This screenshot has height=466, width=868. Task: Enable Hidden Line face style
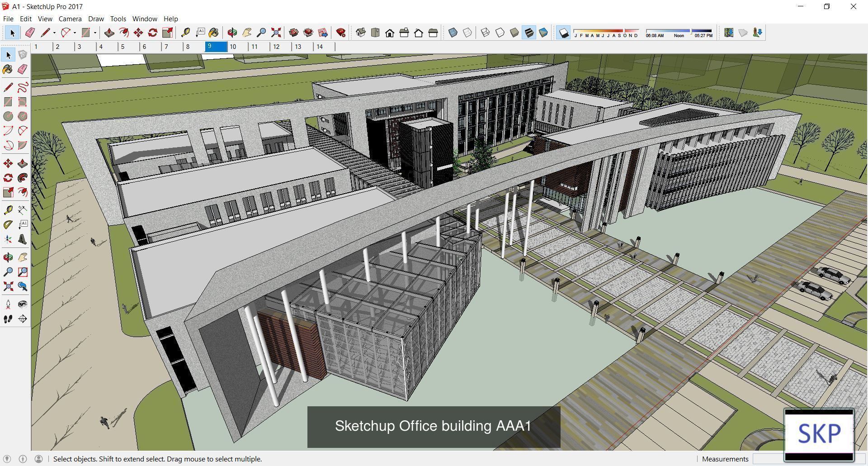pyautogui.click(x=500, y=33)
